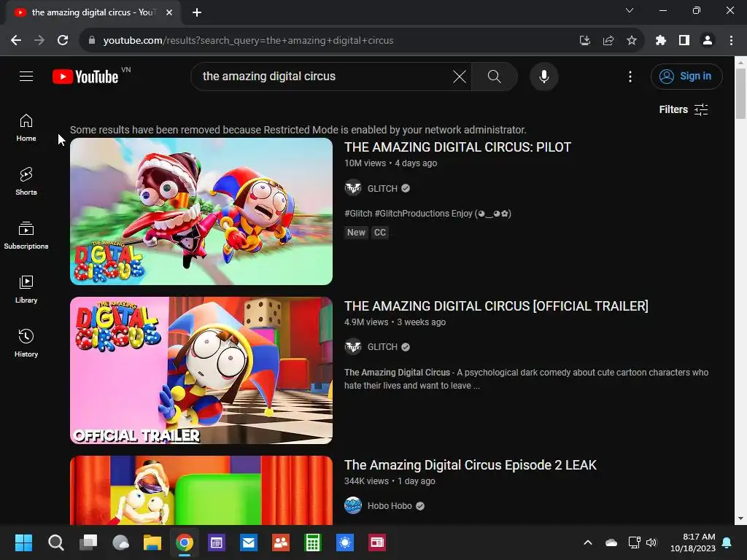Viewport: 747px width, 560px height.
Task: Click "10M views" text under PILOT
Action: pyautogui.click(x=365, y=163)
